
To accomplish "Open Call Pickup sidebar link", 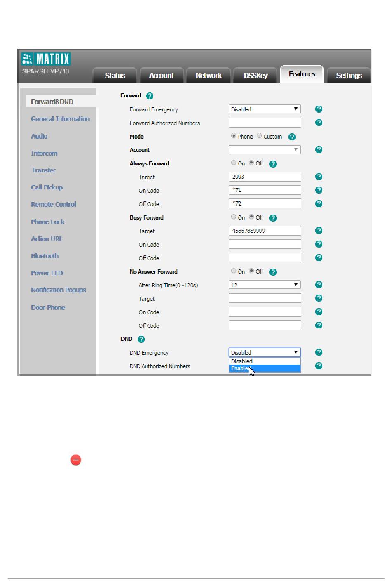I will [47, 187].
